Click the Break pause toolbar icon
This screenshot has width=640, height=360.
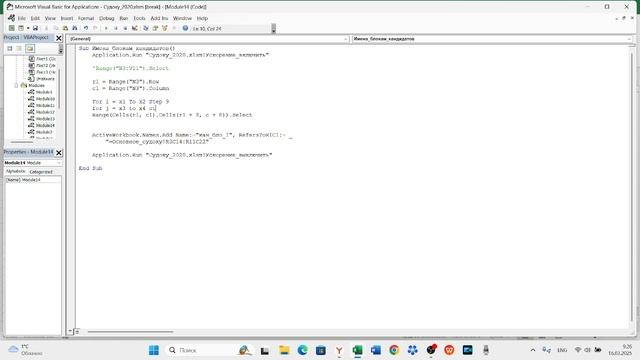pos(116,28)
